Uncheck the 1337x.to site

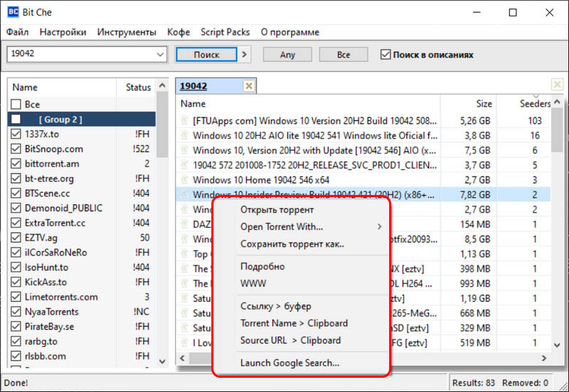click(x=16, y=134)
